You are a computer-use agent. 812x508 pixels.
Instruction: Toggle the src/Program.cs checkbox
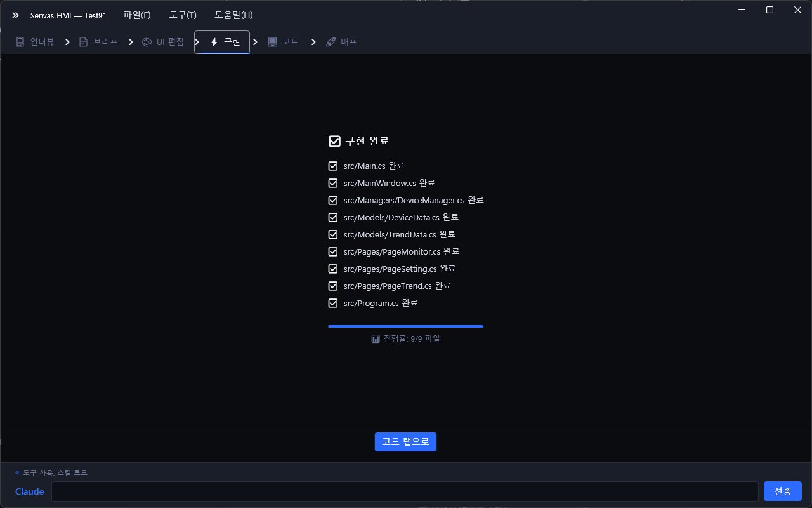pos(333,303)
